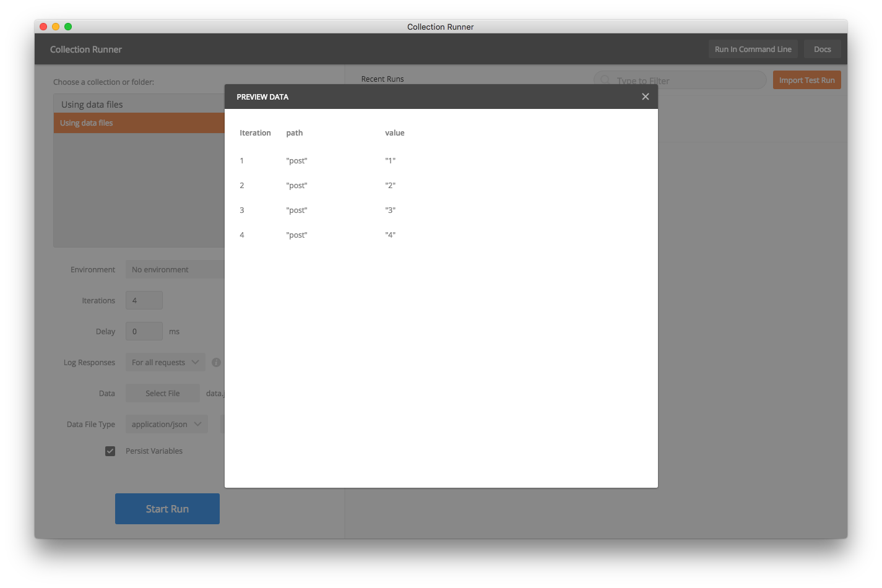
Task: Click the value "1" cell
Action: [x=391, y=161]
